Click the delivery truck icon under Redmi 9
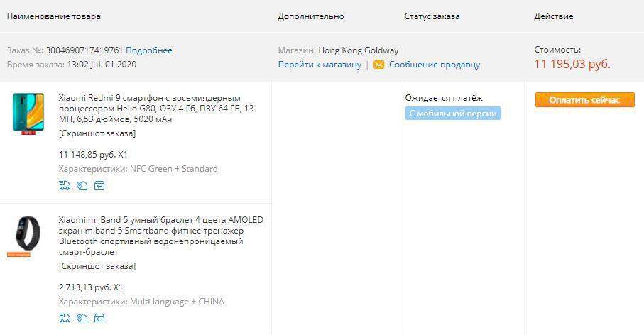644x335 pixels. coord(65,186)
